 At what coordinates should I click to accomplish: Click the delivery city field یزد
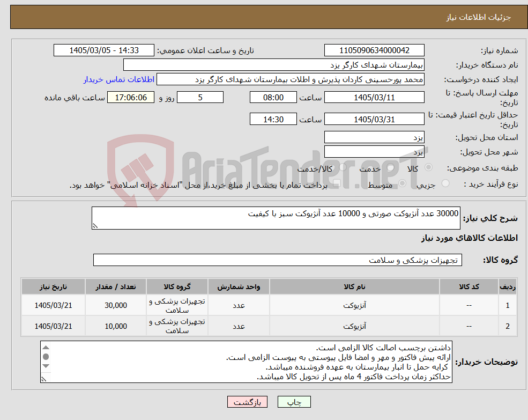coord(374,152)
